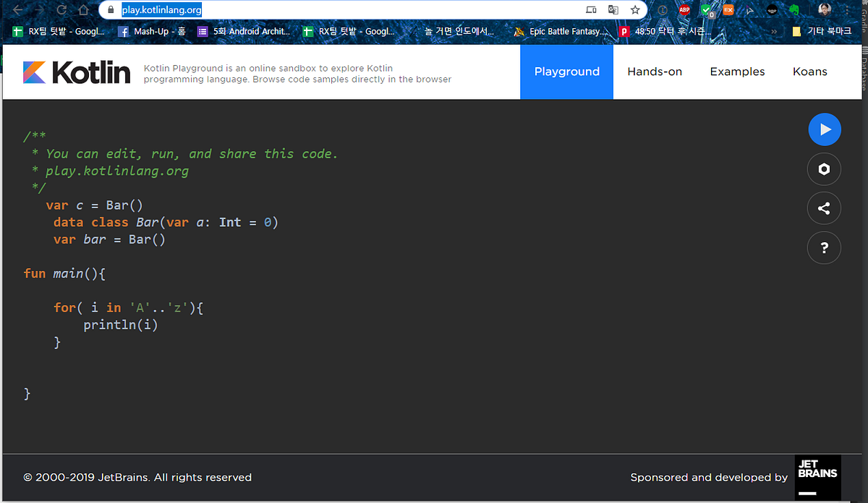The image size is (868, 503).
Task: Open the Examples section
Action: 737,71
